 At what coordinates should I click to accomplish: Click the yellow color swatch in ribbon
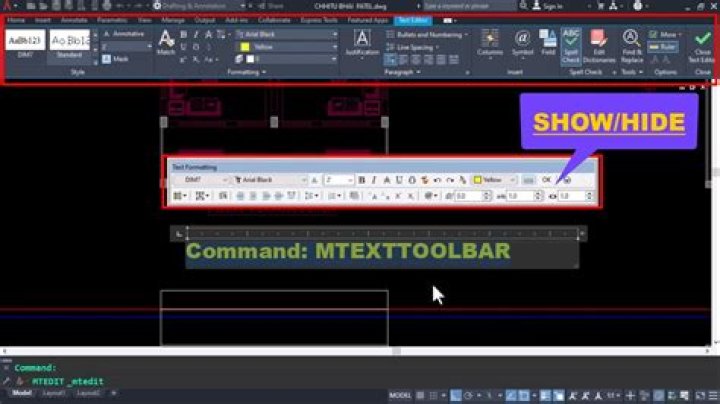245,47
